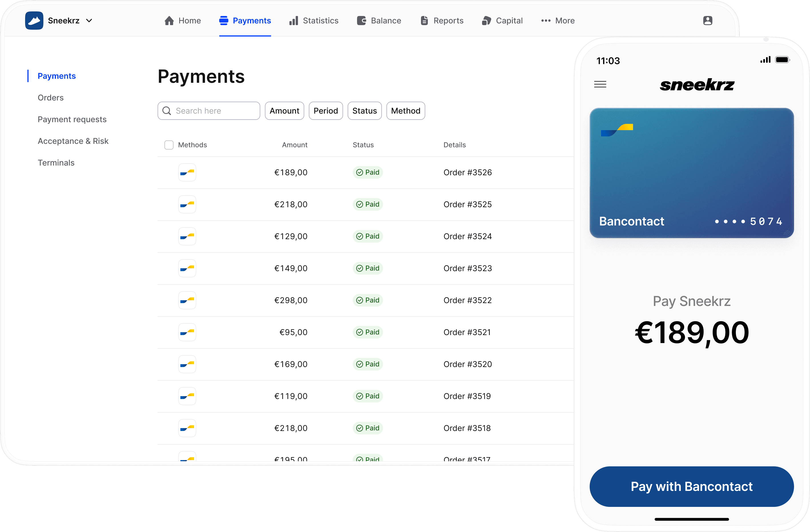Click Bancontact icon for Order #3524
The image size is (810, 532).
coord(187,237)
